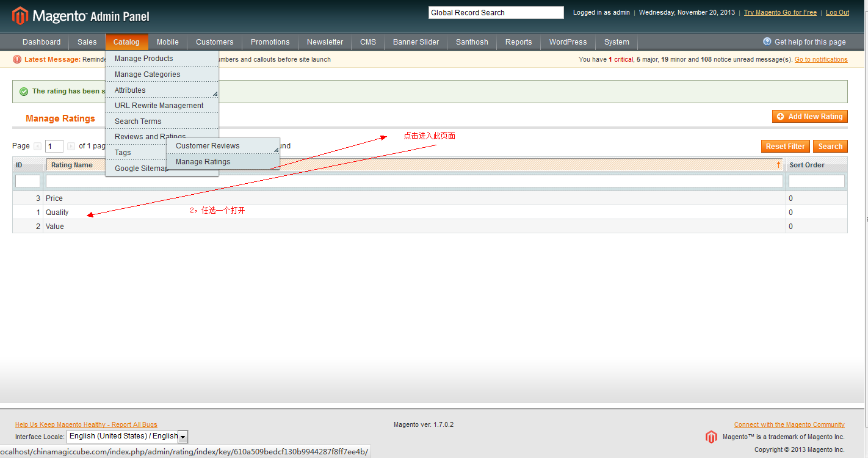
Task: Focus the Global Record Search field
Action: 496,13
